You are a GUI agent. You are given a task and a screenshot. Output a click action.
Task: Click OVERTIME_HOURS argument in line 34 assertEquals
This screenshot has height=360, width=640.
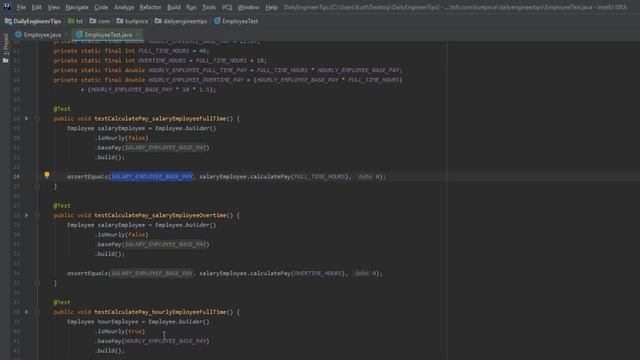pyautogui.click(x=318, y=273)
